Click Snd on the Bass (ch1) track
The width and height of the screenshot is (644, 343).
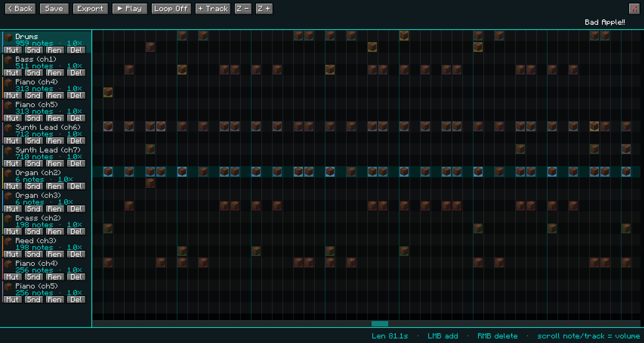(34, 73)
